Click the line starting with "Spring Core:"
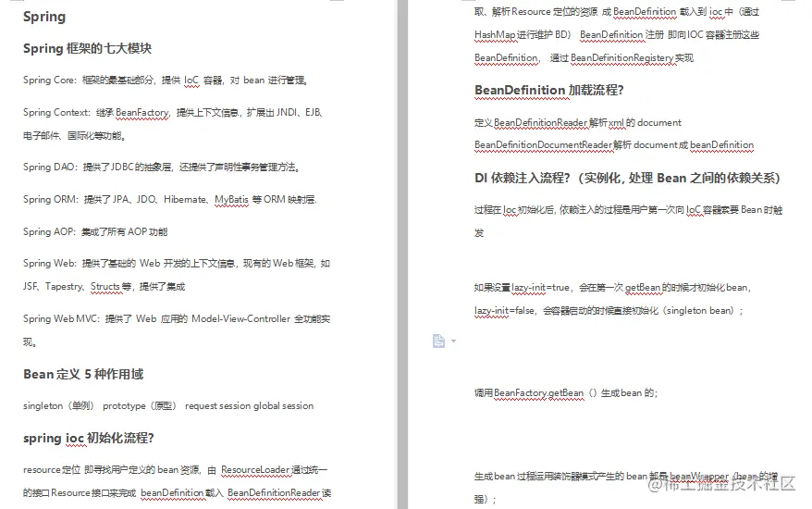This screenshot has width=812, height=509. pyautogui.click(x=166, y=81)
